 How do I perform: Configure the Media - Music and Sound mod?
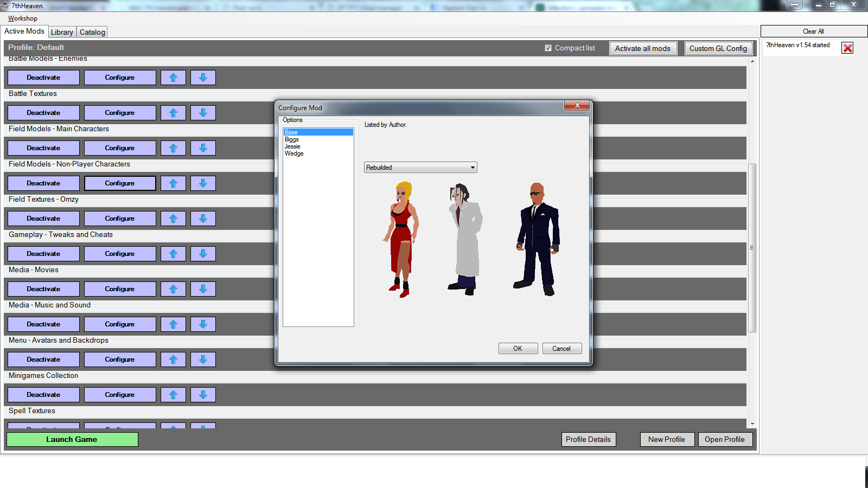(120, 324)
